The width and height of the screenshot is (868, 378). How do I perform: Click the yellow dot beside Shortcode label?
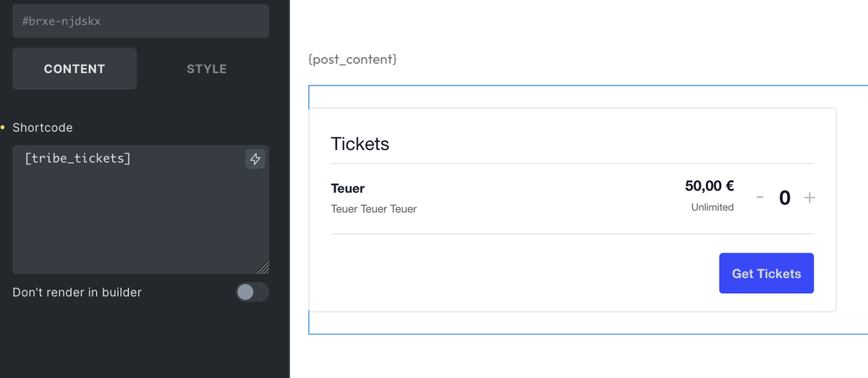[x=3, y=127]
